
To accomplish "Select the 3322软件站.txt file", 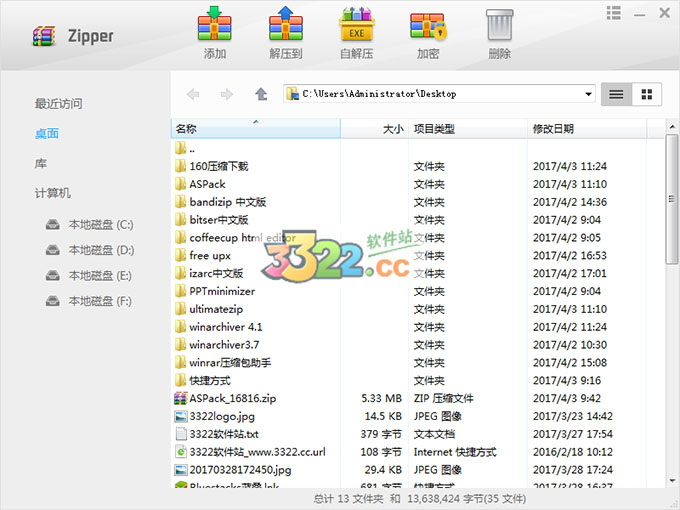I will (x=417, y=434).
